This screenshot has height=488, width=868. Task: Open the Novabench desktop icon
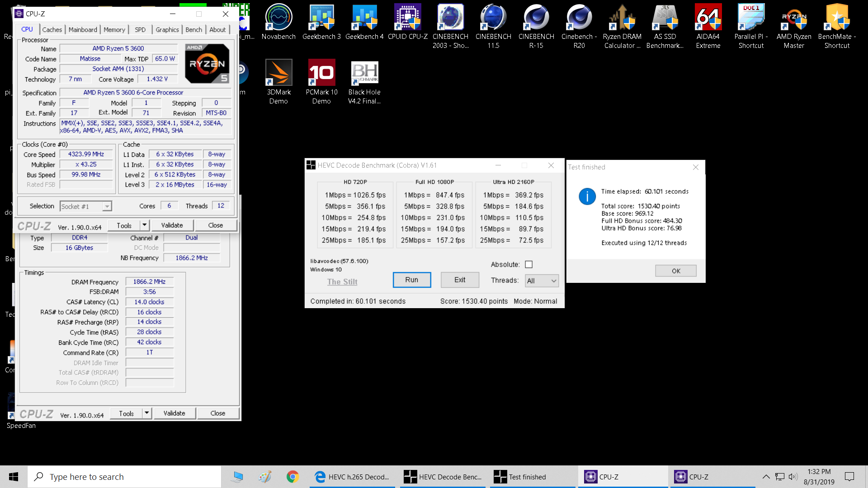click(x=278, y=22)
